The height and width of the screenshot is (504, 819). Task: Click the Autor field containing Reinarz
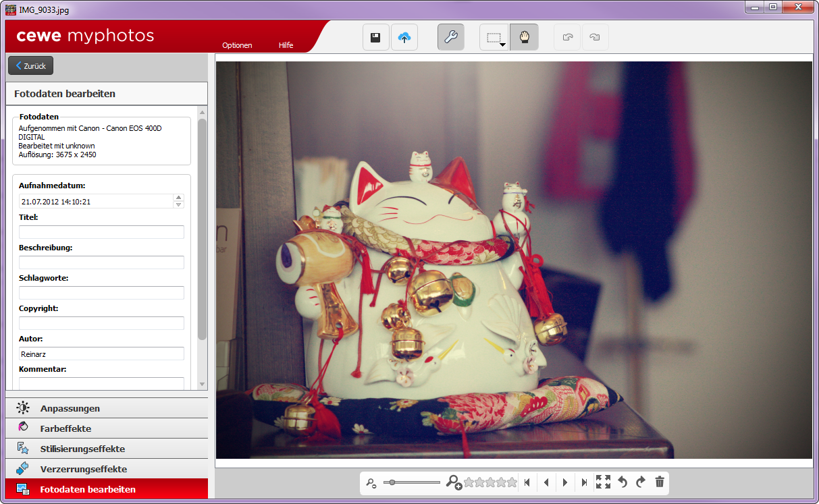pos(101,354)
